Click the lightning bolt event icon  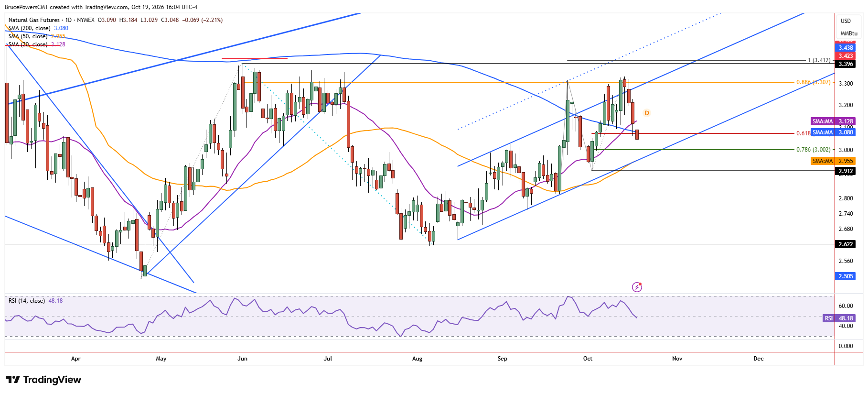coord(637,287)
